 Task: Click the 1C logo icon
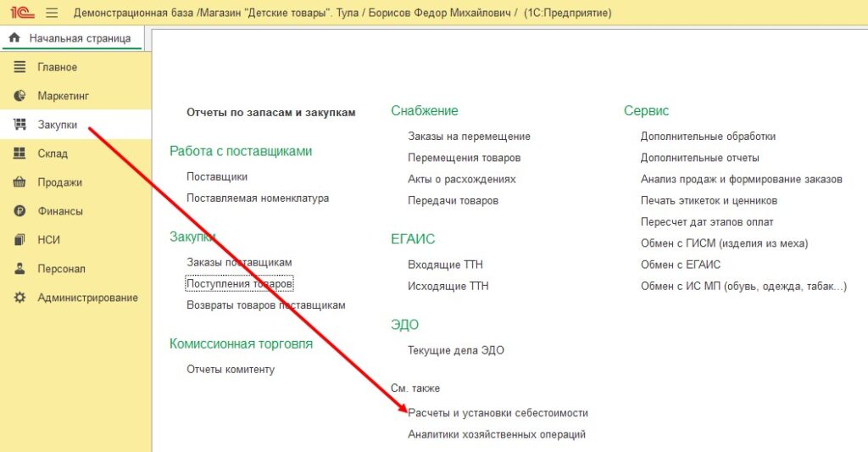pyautogui.click(x=21, y=13)
